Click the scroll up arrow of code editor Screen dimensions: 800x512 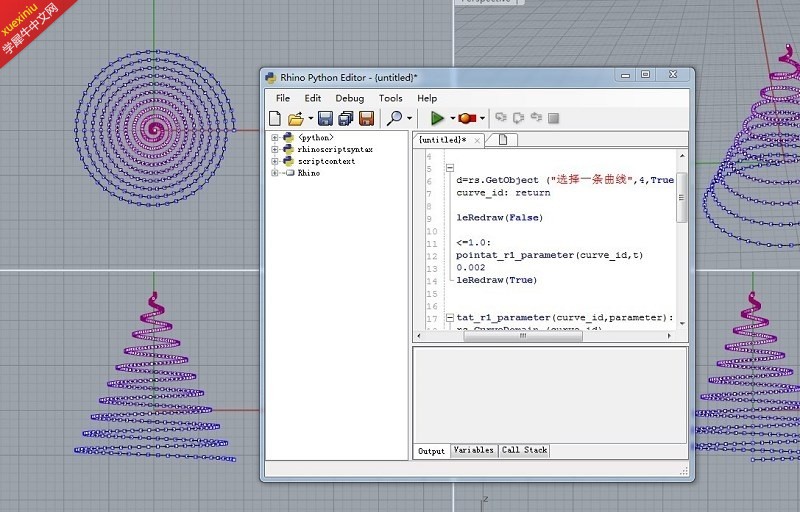coord(682,156)
